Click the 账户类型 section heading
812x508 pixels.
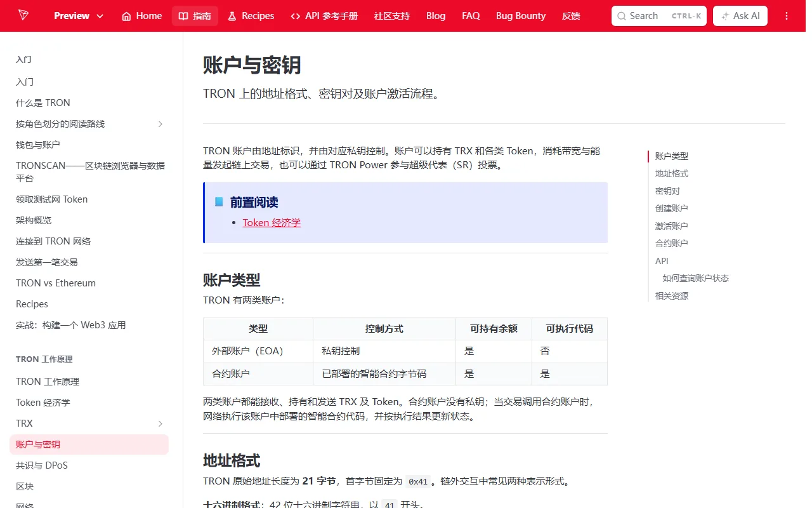pos(232,280)
